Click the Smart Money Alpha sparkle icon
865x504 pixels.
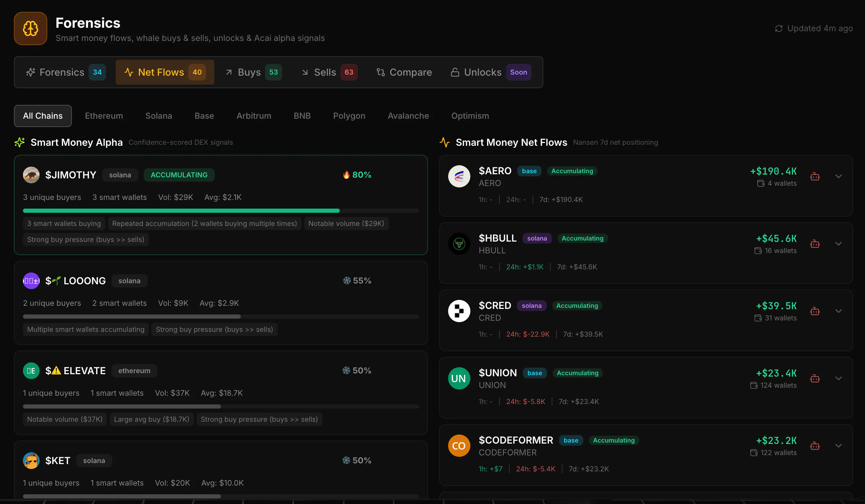[20, 142]
